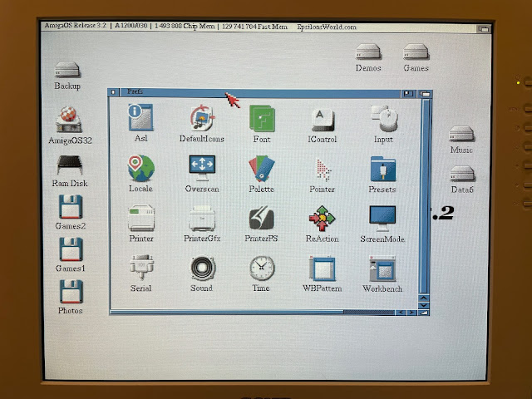532x399 pixels.
Task: Select the Font preferences icon
Action: [262, 118]
